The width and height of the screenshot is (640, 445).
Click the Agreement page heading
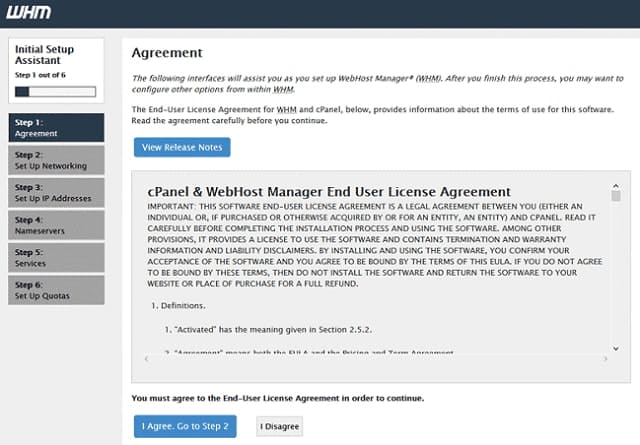[167, 53]
